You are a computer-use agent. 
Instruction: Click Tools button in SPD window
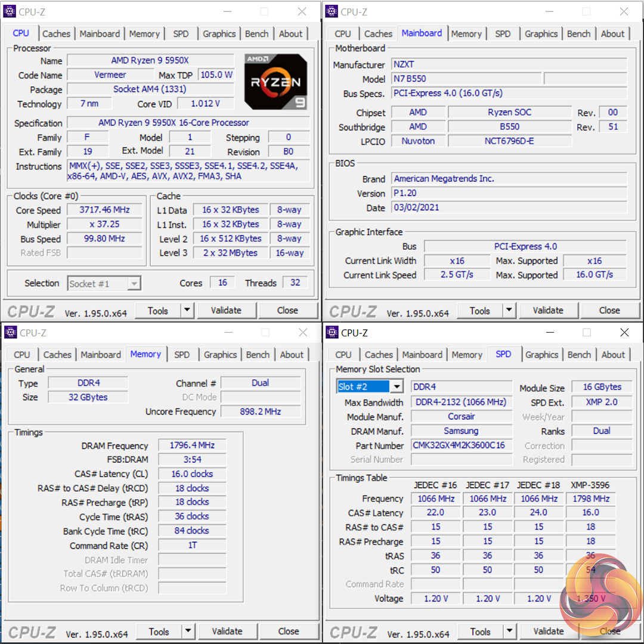481,631
